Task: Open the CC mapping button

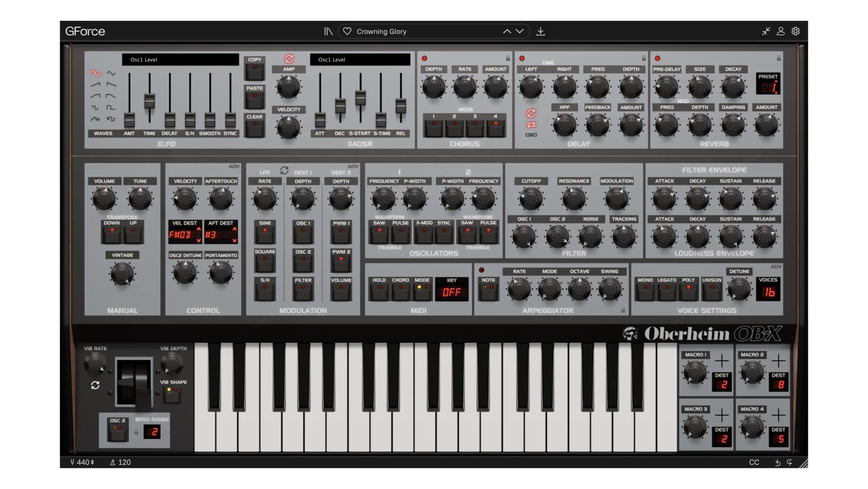Action: click(754, 463)
